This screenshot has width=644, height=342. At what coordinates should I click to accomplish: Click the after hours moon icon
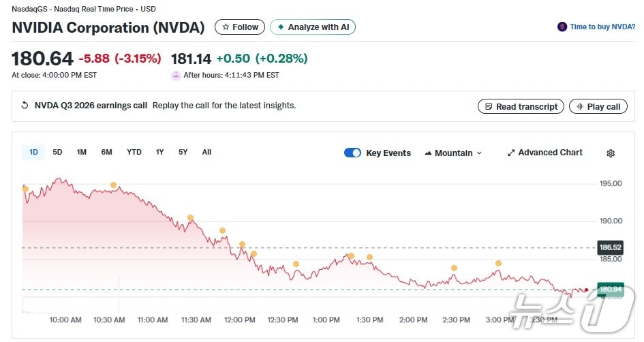point(176,75)
